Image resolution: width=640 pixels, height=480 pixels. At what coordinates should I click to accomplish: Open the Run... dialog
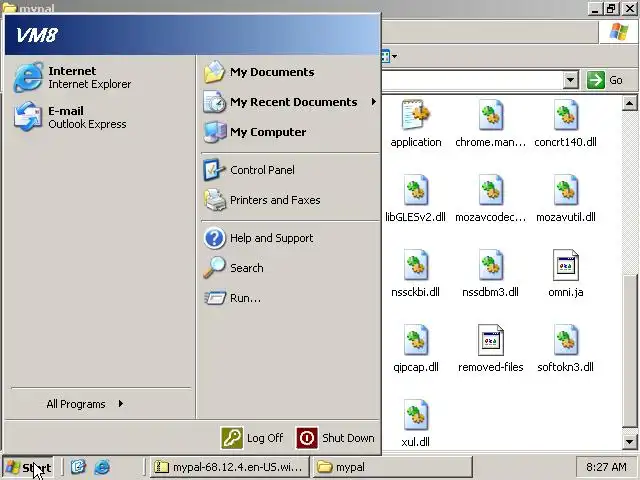290,298
